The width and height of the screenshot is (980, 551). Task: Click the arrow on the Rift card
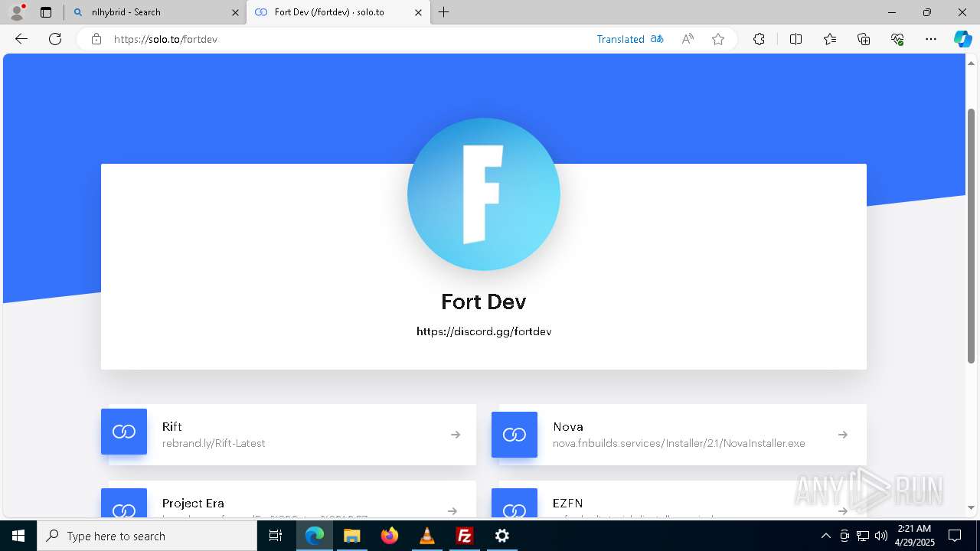coord(456,435)
